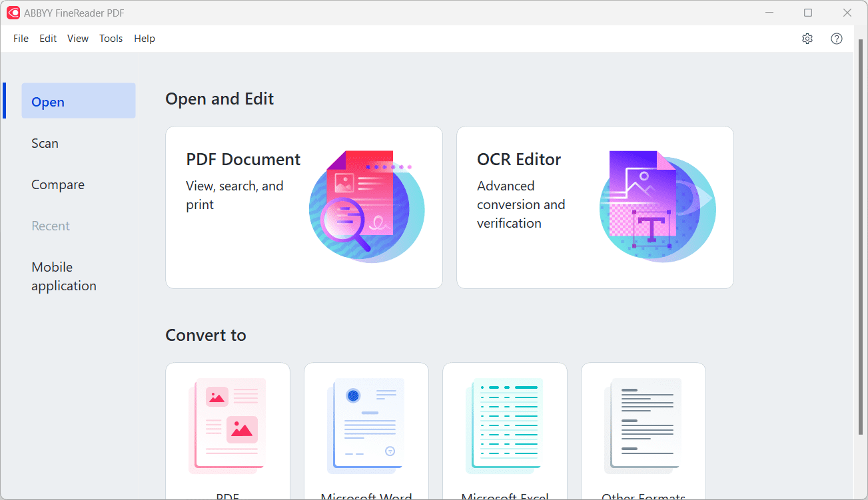Select the Open tab in sidebar

(x=79, y=101)
